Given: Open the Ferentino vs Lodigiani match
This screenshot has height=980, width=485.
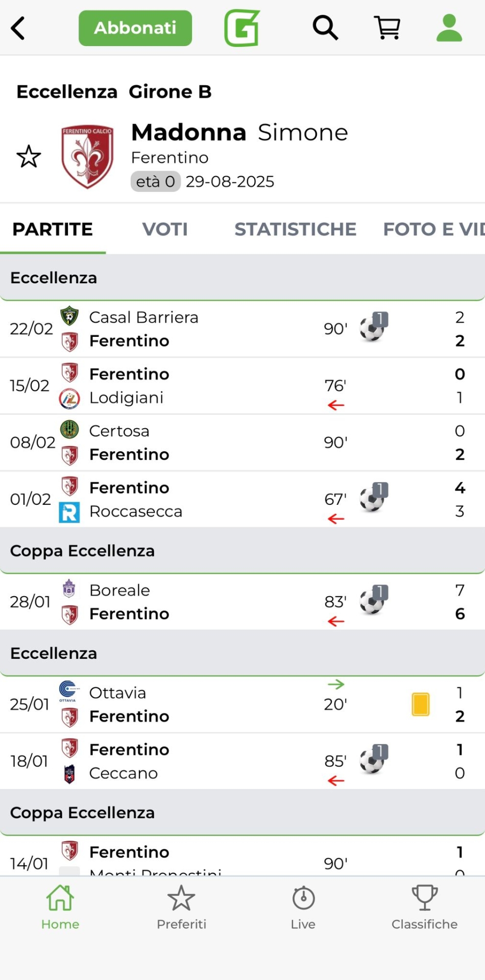Looking at the screenshot, I should pos(204,386).
